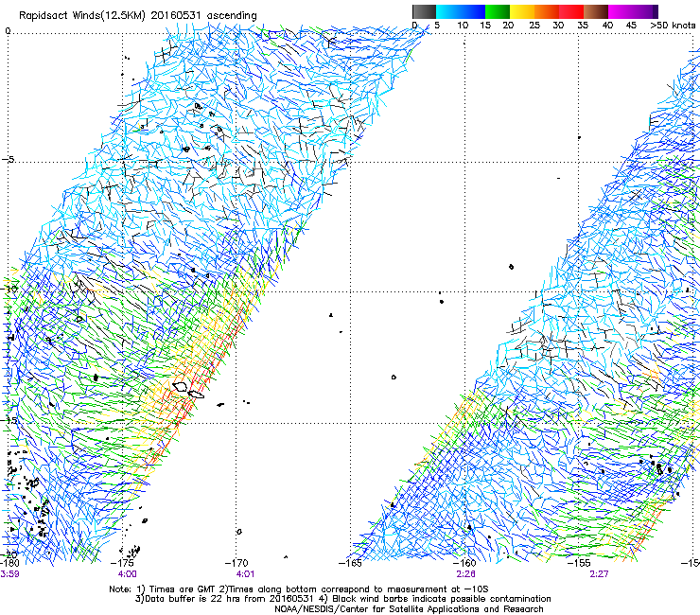Click the '2:26' pass time label
Screen dimensions: 700x615
coord(465,574)
